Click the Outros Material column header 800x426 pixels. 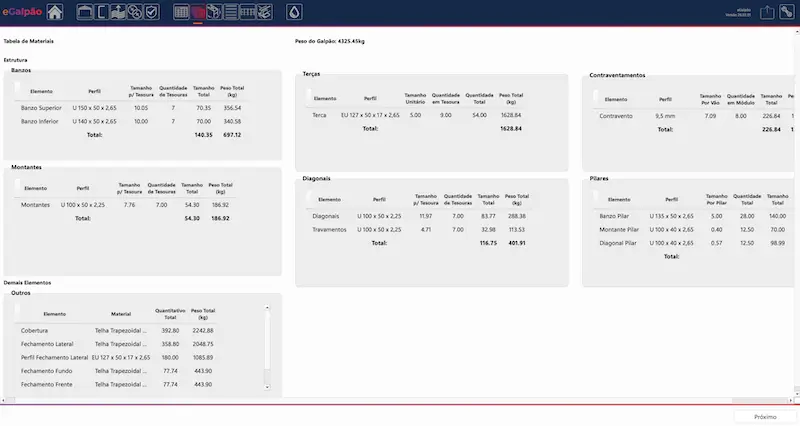[121, 314]
